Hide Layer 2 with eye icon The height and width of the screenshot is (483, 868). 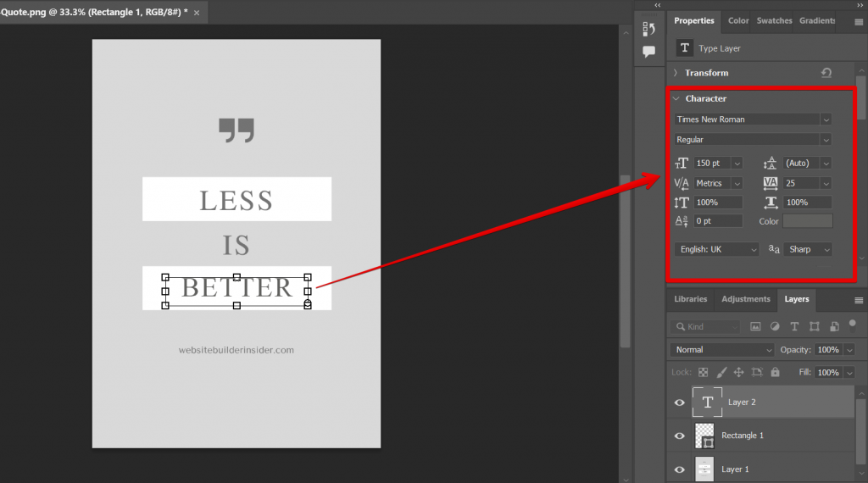[x=679, y=402]
